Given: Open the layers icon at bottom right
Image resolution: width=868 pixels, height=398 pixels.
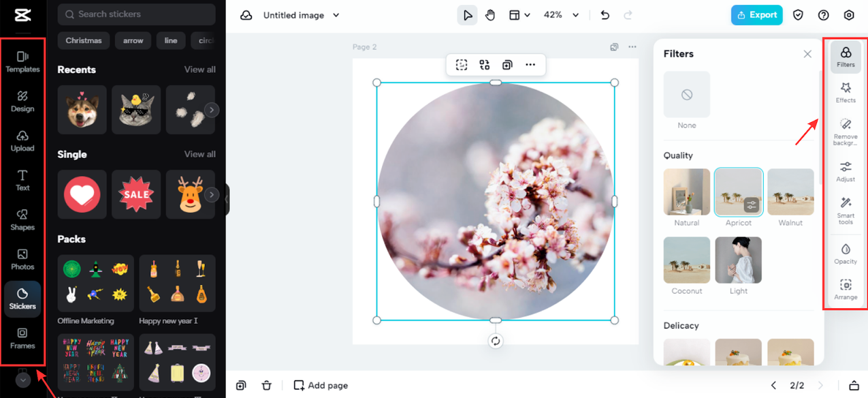Looking at the screenshot, I should pyautogui.click(x=854, y=385).
